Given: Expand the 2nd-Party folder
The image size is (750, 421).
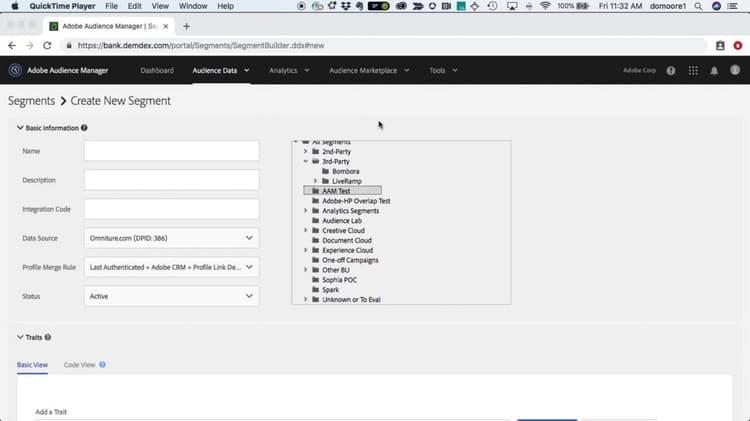Looking at the screenshot, I should [x=306, y=152].
